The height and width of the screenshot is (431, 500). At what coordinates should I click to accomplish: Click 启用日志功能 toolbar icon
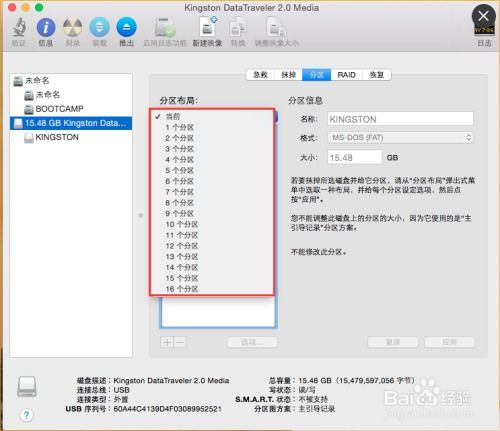tap(165, 28)
